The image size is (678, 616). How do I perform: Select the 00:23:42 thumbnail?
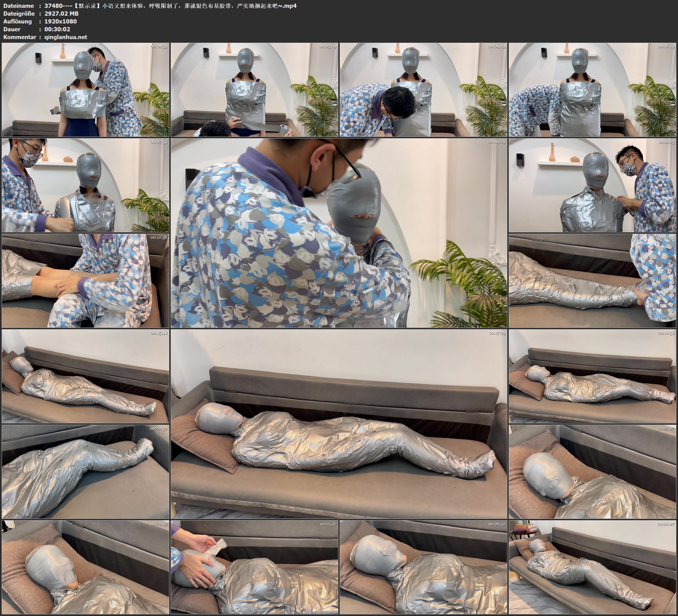85,567
